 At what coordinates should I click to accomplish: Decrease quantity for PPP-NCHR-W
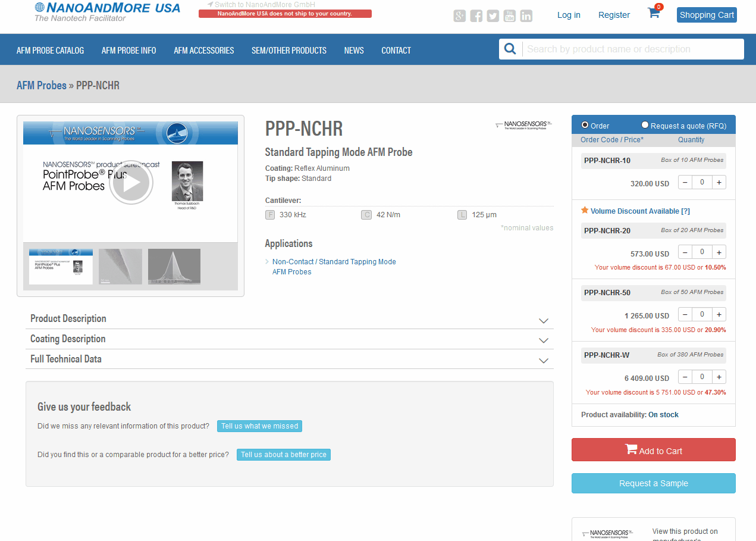coord(685,377)
